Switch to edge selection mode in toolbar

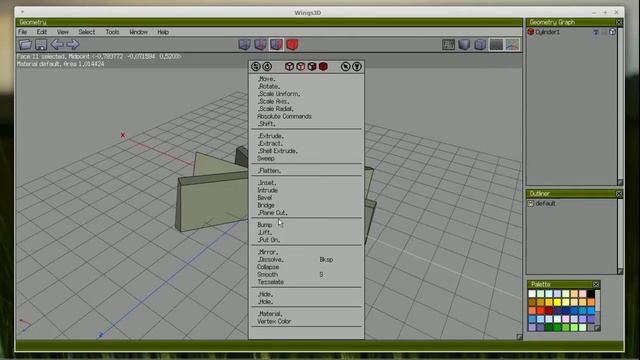260,44
